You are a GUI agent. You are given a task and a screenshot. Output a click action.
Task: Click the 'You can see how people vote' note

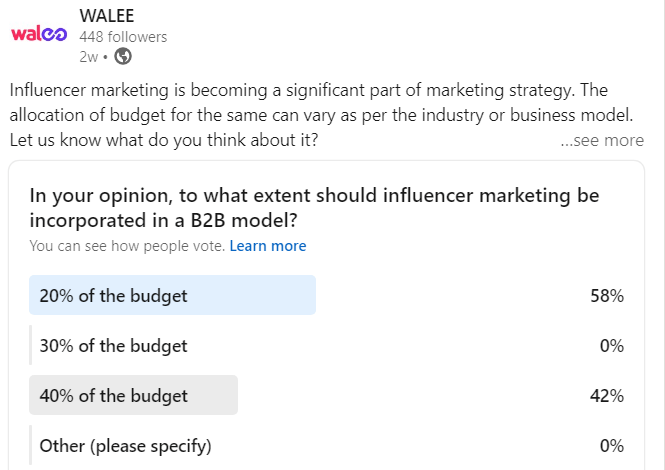click(x=127, y=246)
